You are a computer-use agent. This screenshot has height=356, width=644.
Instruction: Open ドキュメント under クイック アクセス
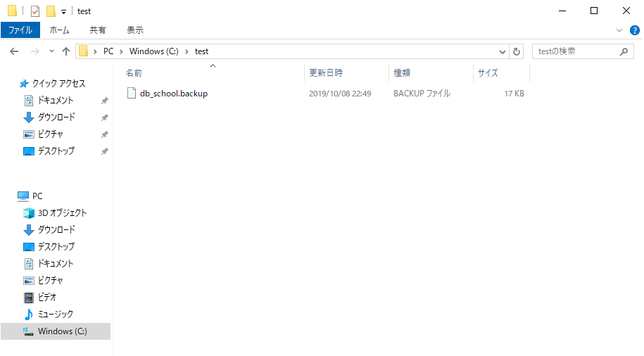click(56, 100)
